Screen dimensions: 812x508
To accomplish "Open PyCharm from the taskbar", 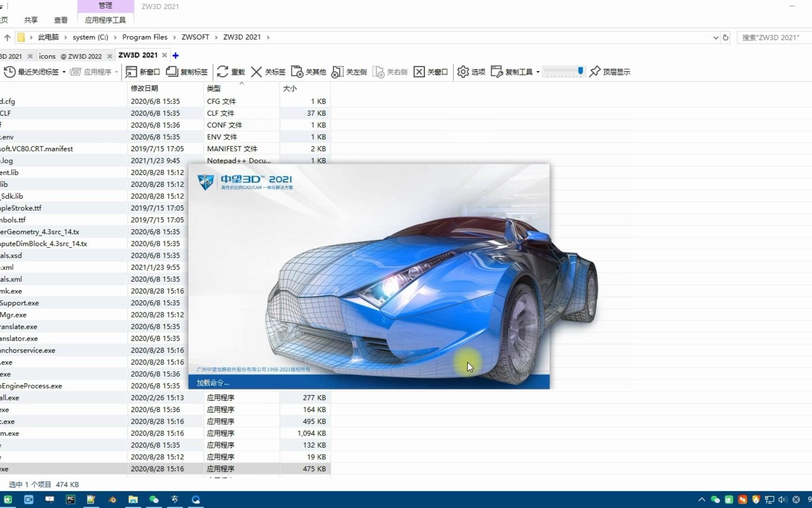I will coord(70,500).
